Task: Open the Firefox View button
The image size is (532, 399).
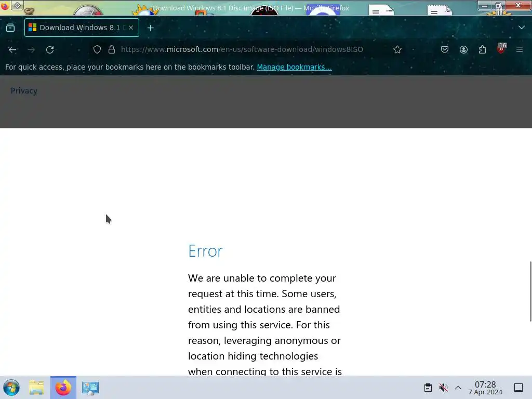Action: (x=10, y=28)
